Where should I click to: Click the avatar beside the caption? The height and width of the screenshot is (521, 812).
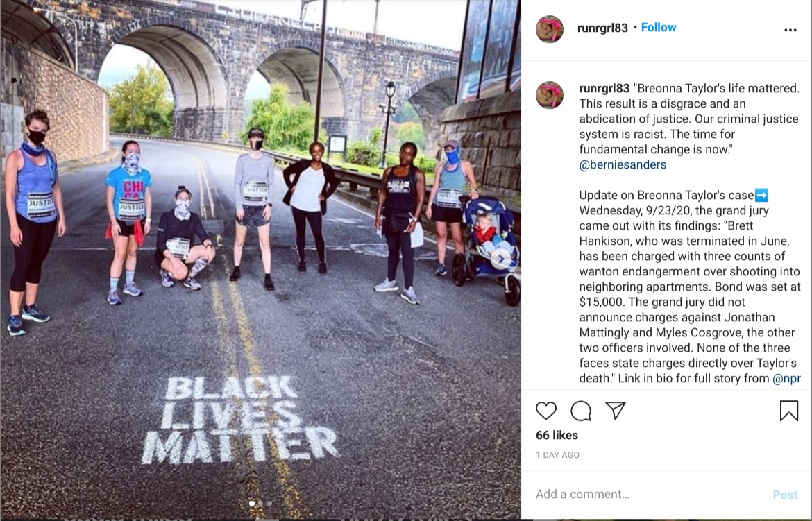550,95
